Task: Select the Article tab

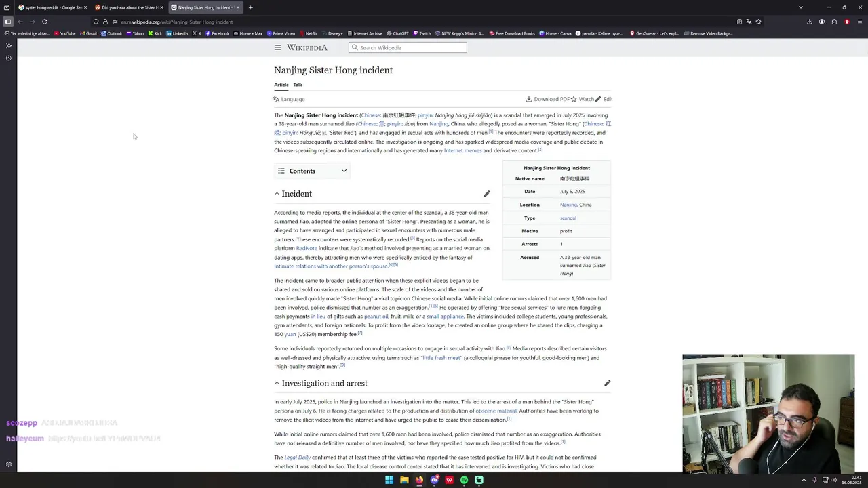Action: pos(281,85)
